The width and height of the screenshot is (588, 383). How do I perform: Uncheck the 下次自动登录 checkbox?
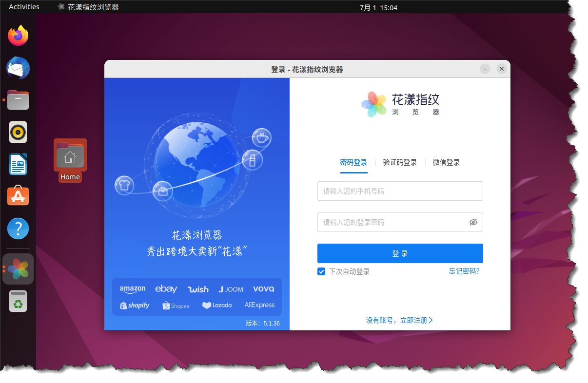(x=321, y=271)
